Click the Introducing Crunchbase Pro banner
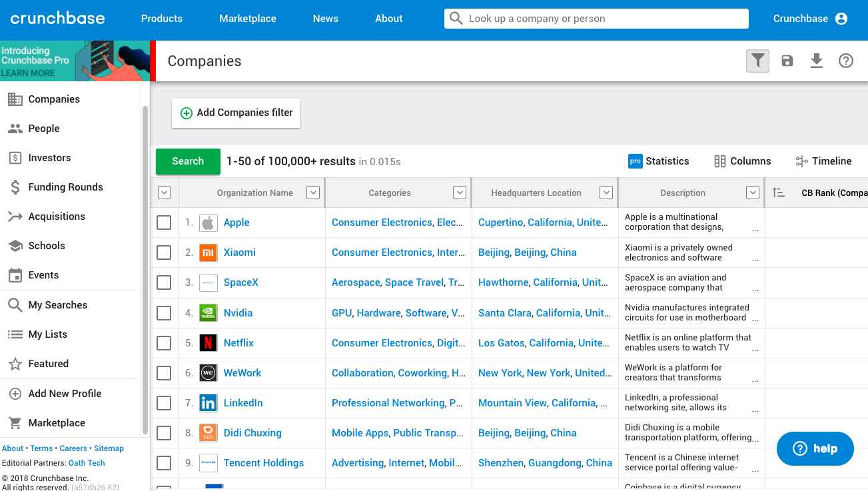Viewport: 868px width, 491px height. pyautogui.click(x=75, y=61)
